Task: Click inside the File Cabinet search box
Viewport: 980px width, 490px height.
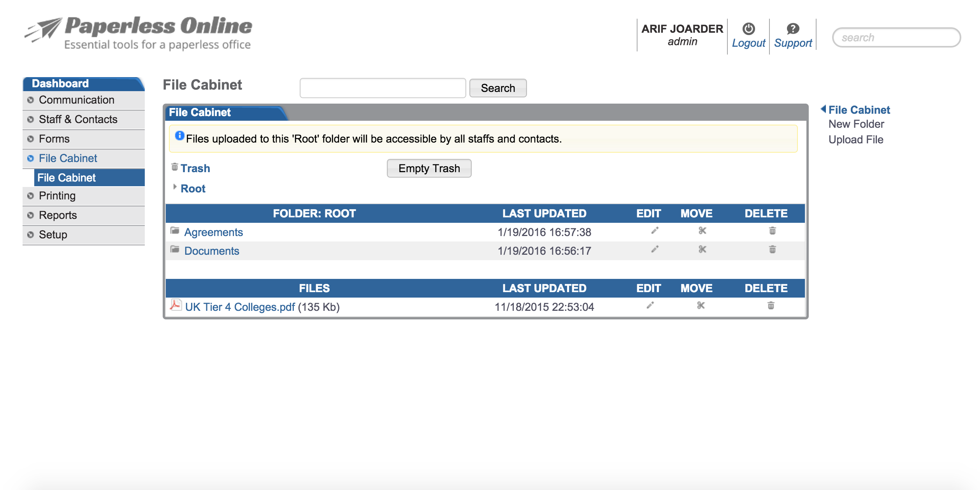Action: pyautogui.click(x=382, y=88)
